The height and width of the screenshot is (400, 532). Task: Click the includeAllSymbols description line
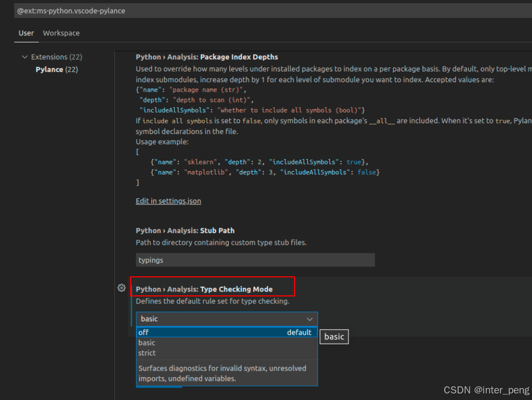point(252,110)
